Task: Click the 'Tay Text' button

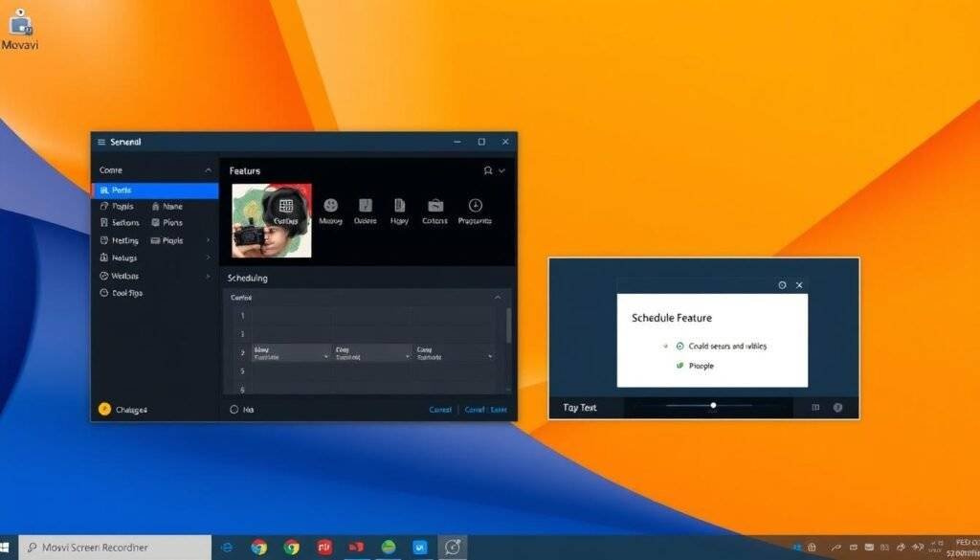Action: (580, 408)
